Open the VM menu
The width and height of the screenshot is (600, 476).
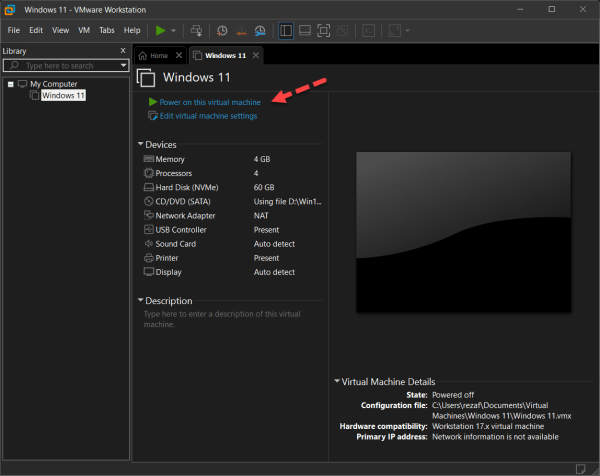coord(82,30)
